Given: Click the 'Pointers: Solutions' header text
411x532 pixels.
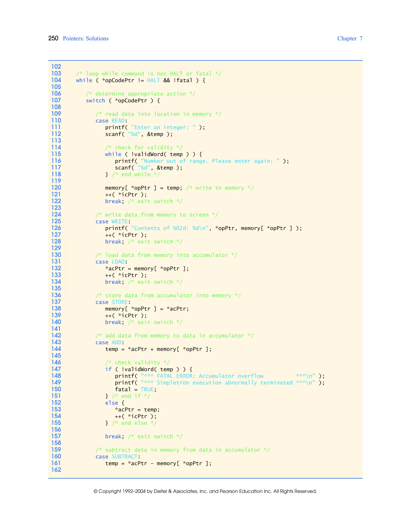Looking at the screenshot, I should [85, 39].
